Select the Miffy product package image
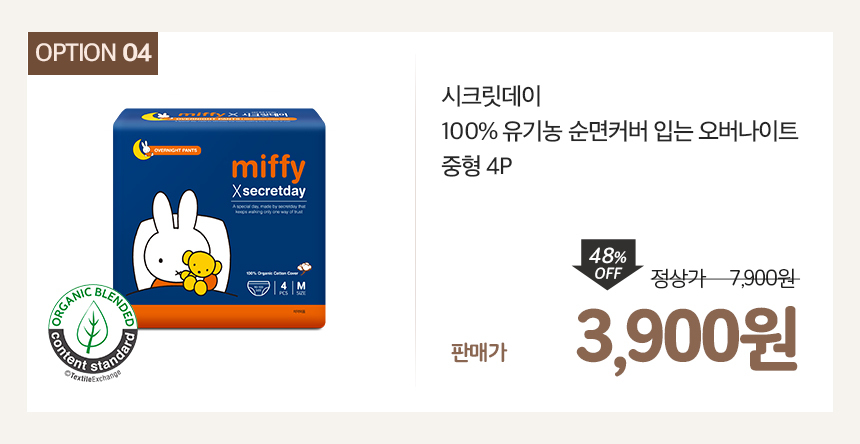860x444 pixels. 219,218
